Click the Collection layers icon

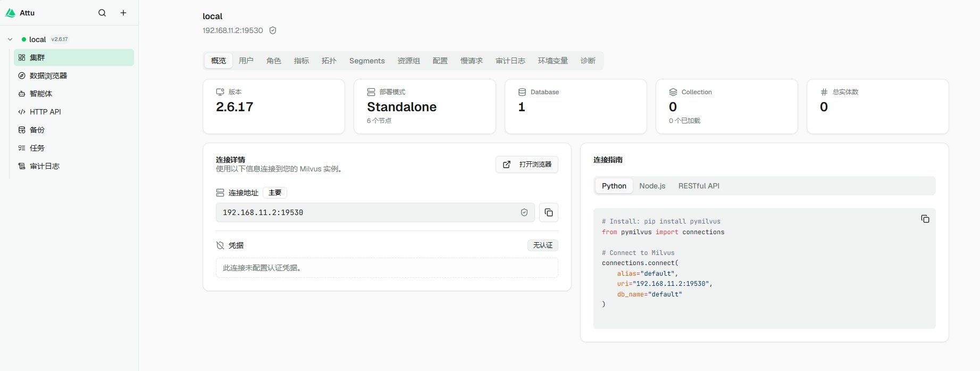pos(673,92)
